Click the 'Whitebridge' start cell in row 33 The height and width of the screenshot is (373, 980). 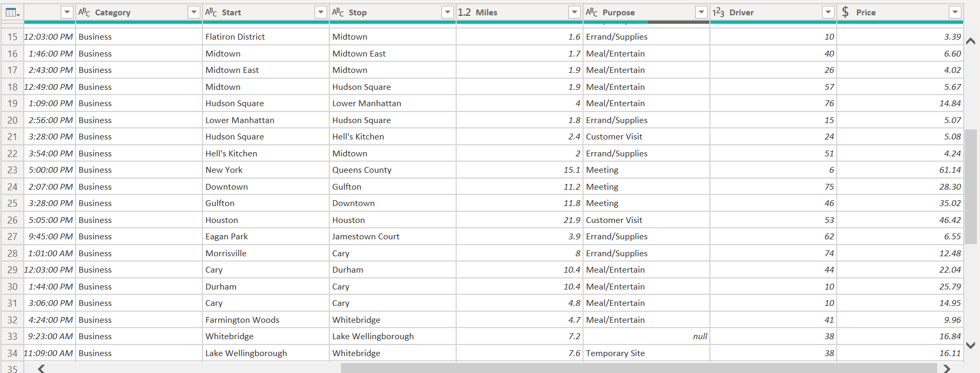click(x=266, y=336)
